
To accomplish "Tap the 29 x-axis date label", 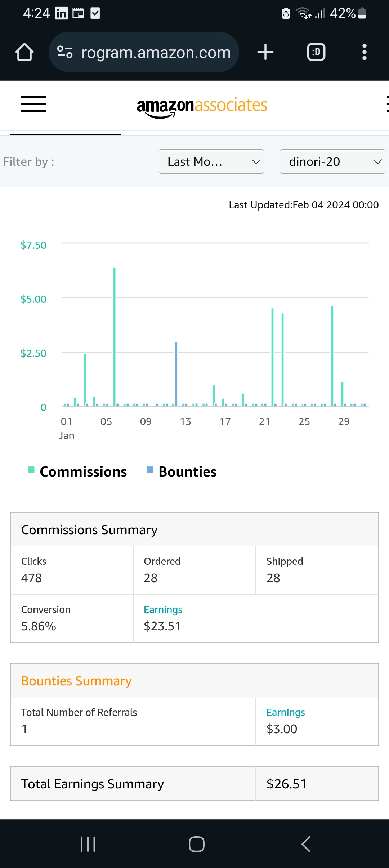I will (344, 421).
